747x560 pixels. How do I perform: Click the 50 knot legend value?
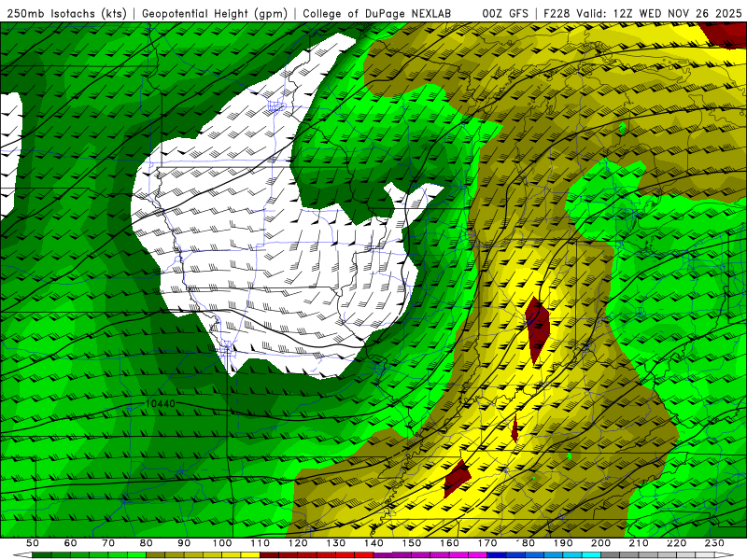tap(33, 543)
